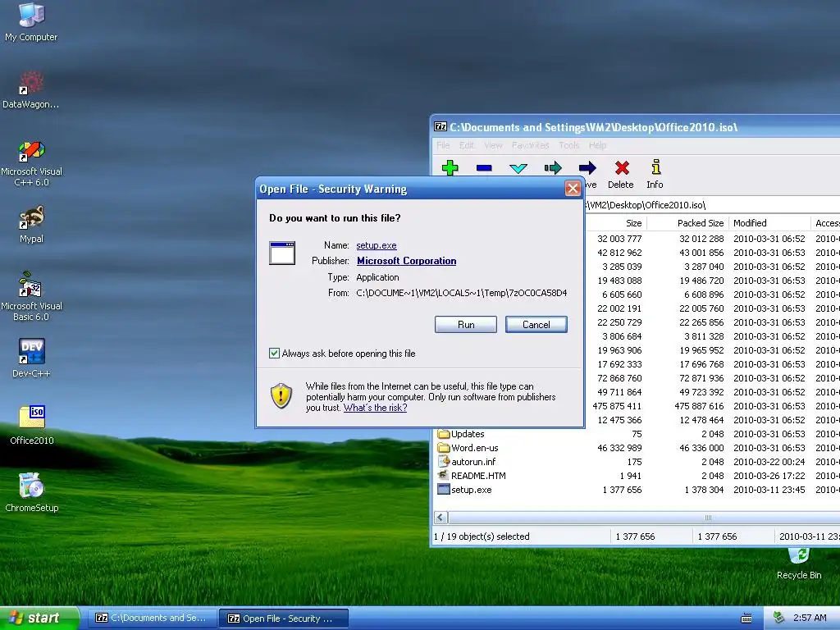The image size is (840, 630).
Task: Click the Microsoft Corporation publisher link
Action: (x=407, y=261)
